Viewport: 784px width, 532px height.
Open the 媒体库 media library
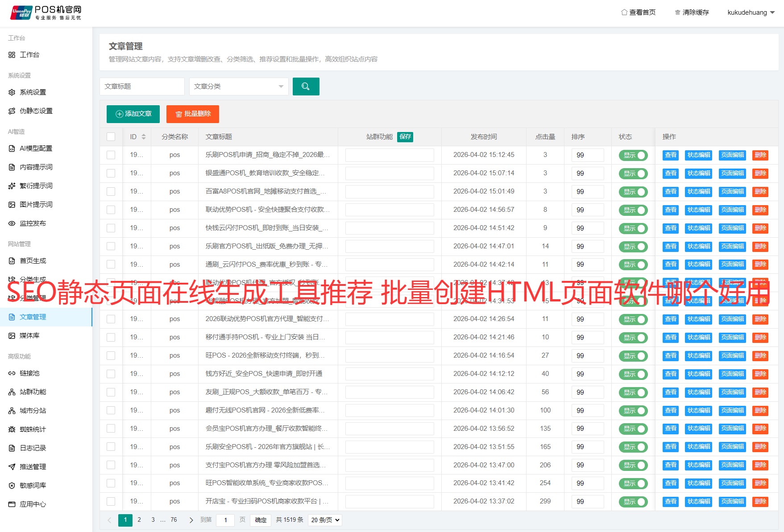(x=29, y=335)
